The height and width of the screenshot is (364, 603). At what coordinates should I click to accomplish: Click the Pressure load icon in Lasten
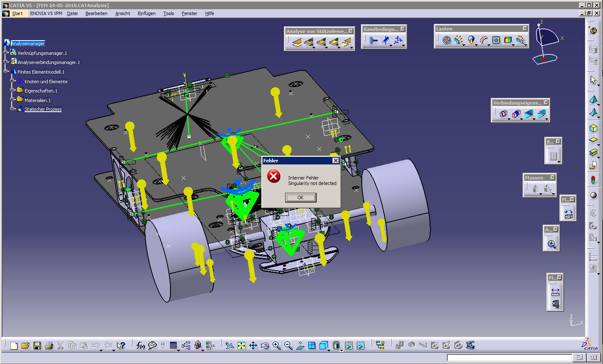[x=447, y=41]
